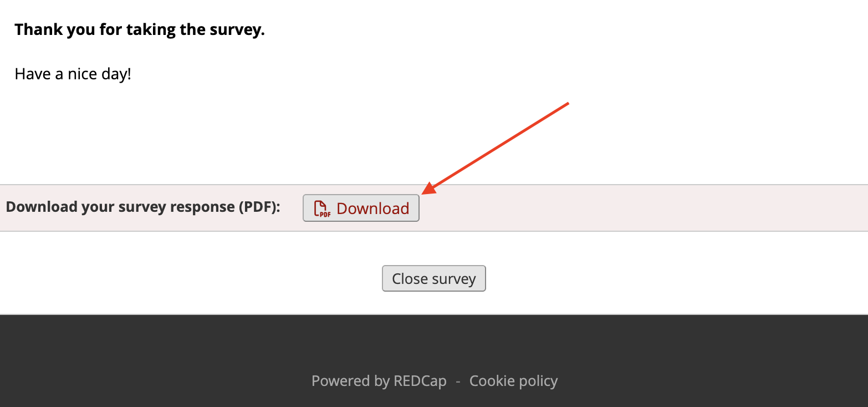This screenshot has width=868, height=407.
Task: Click the tail end of red arrow
Action: click(x=568, y=104)
